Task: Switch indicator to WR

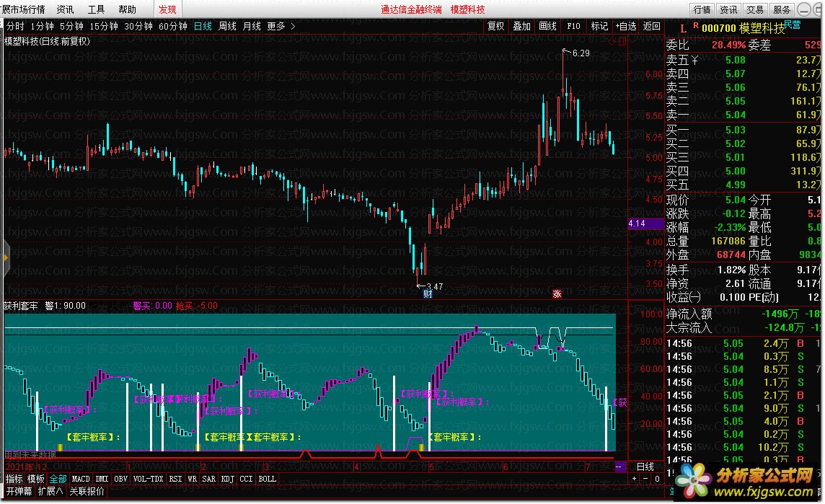Action: 193,479
